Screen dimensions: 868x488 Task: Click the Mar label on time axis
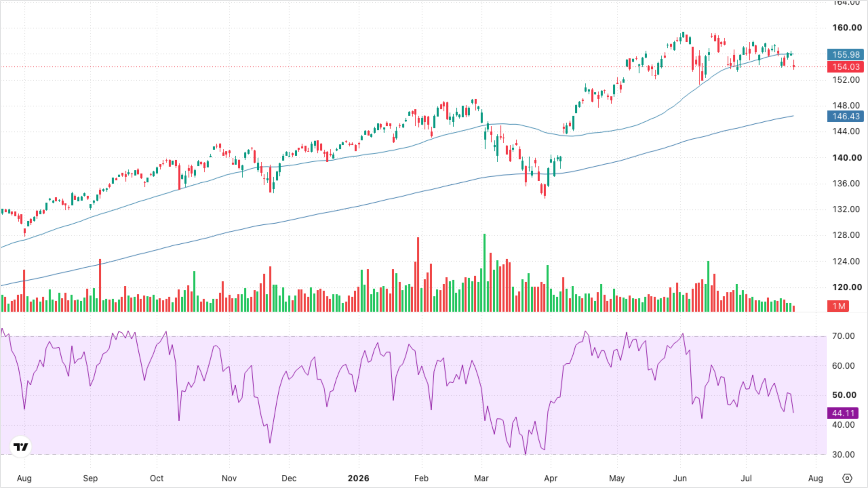pyautogui.click(x=481, y=478)
